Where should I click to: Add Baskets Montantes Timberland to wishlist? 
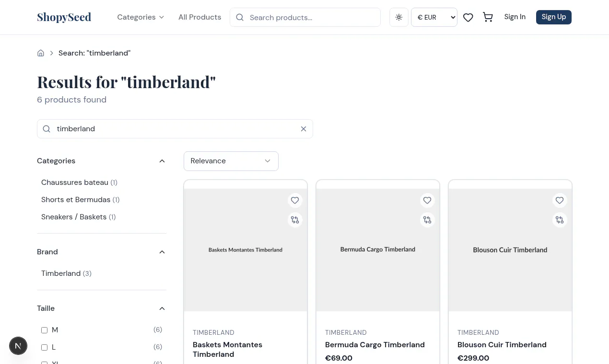click(295, 200)
